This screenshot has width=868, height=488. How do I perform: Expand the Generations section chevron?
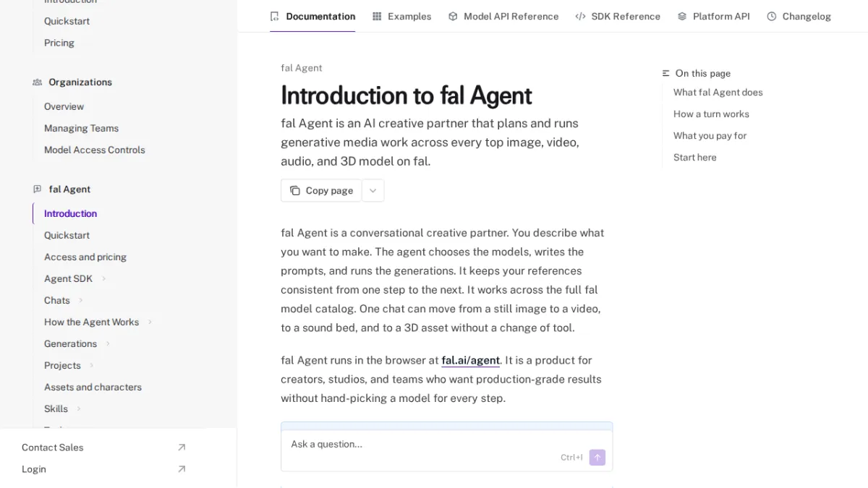coord(108,344)
